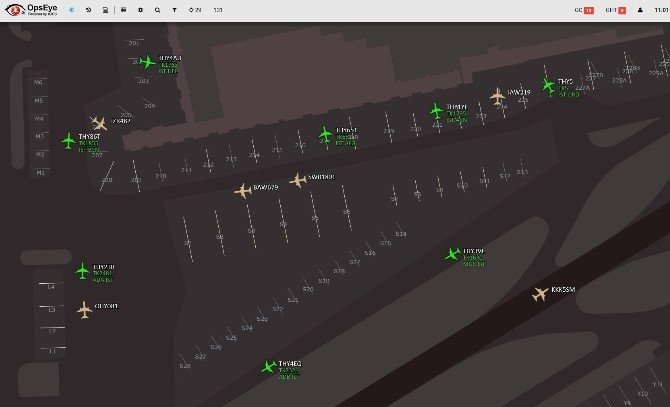
Task: Open the filter funnel tool
Action: [175, 10]
